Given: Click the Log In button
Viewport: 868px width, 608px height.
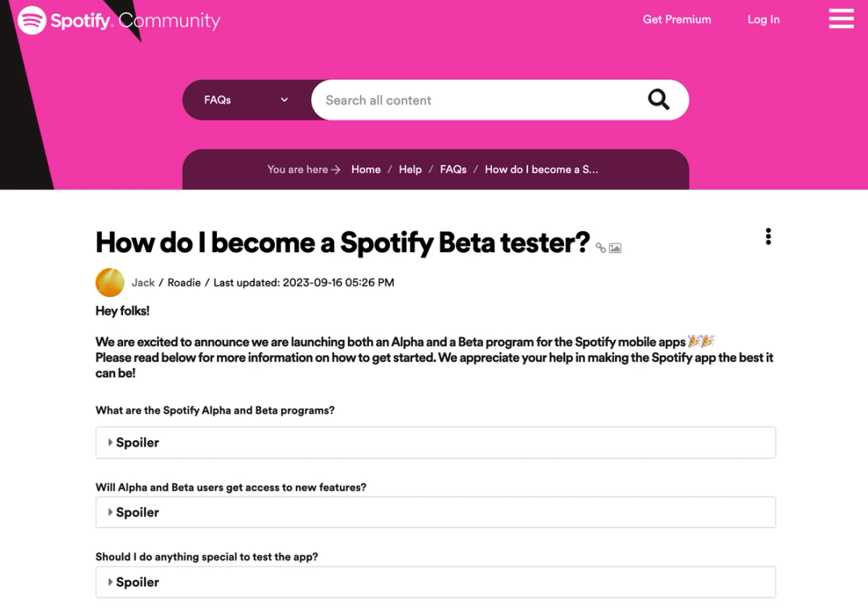Looking at the screenshot, I should pos(763,18).
